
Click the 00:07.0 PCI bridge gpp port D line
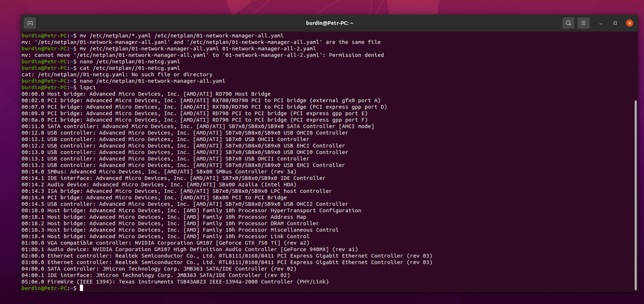(204, 107)
